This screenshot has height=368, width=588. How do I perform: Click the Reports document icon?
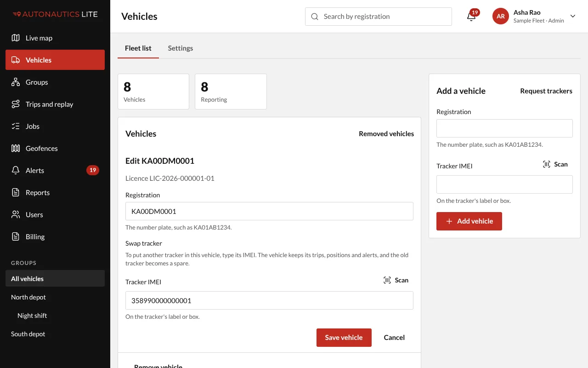coord(16,192)
